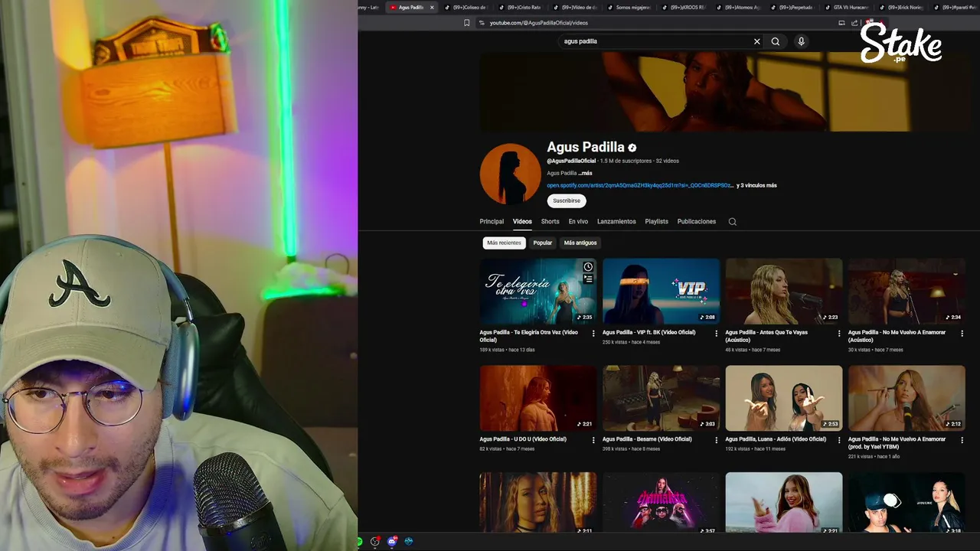Image resolution: width=980 pixels, height=551 pixels.
Task: Open site info icon beside the URL
Action: click(482, 23)
